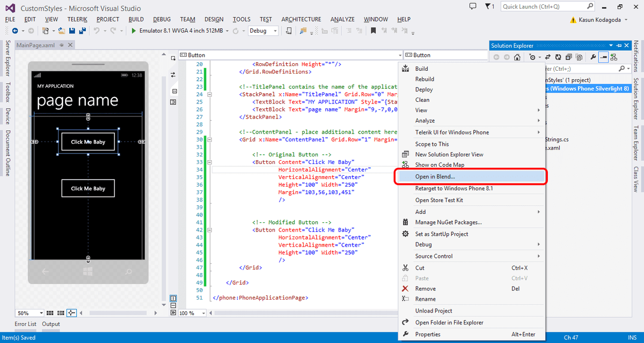
Task: Select the Save All icon
Action: [82, 31]
